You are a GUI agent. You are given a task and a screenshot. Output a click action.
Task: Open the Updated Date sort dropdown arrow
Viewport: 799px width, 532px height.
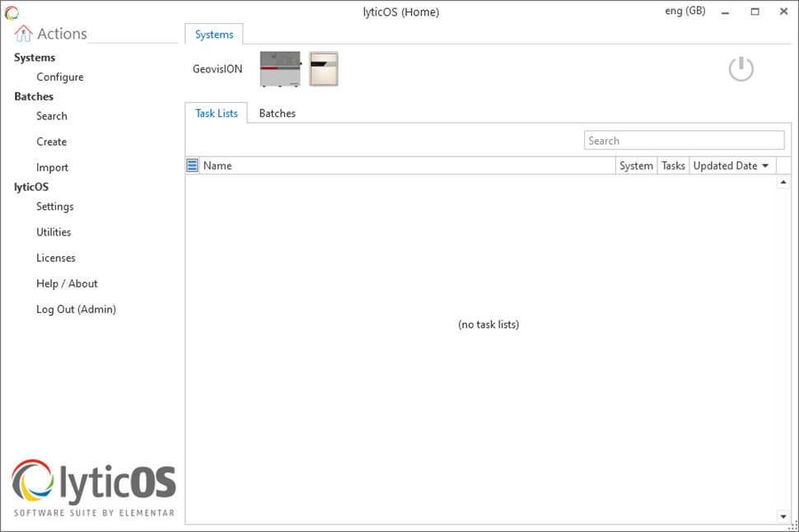pos(764,165)
